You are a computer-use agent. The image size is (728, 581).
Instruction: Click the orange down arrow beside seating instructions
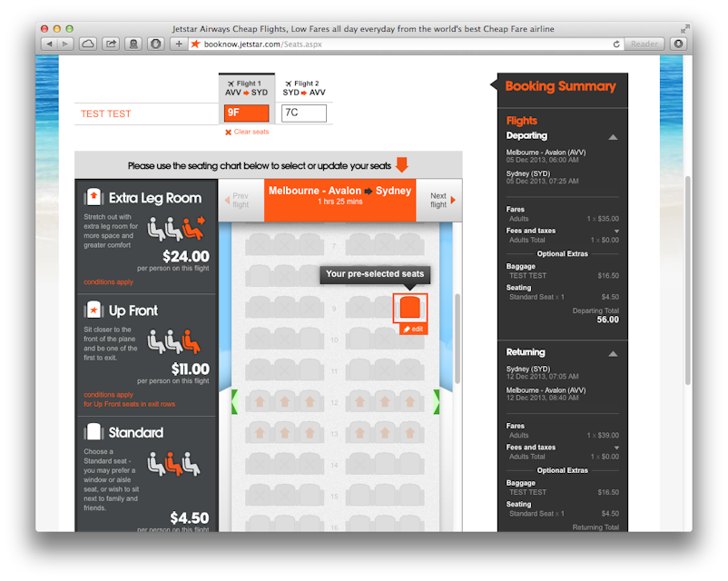pyautogui.click(x=402, y=164)
